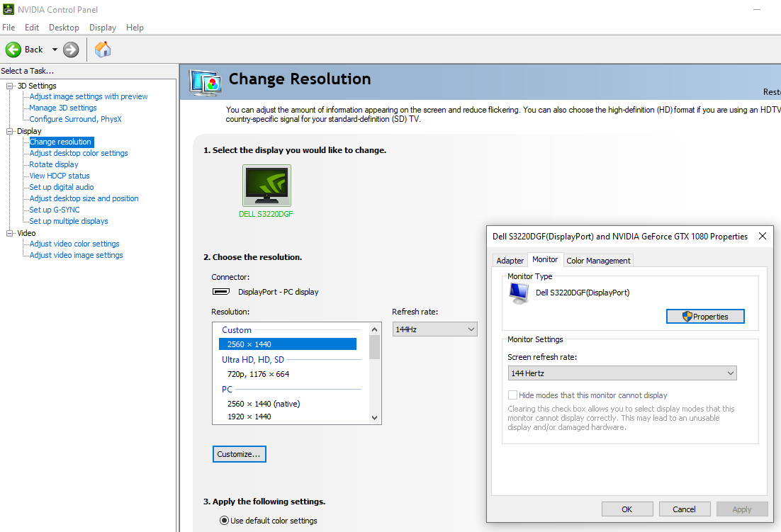Select Use default color settings radio button
This screenshot has width=781, height=532.
[x=224, y=521]
